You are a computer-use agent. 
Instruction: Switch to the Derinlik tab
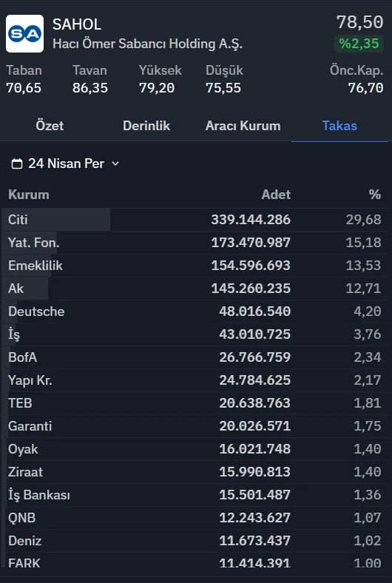pos(146,126)
